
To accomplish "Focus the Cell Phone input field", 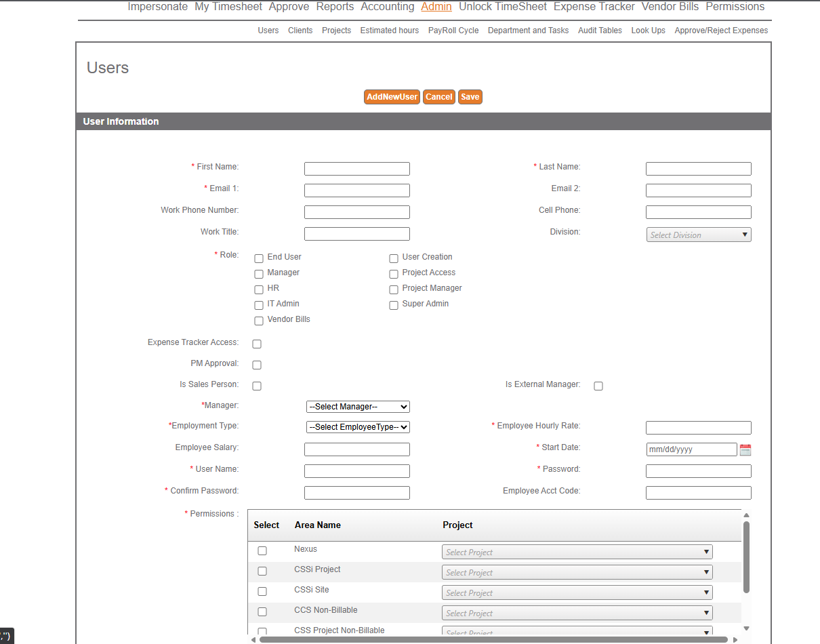I will 699,212.
